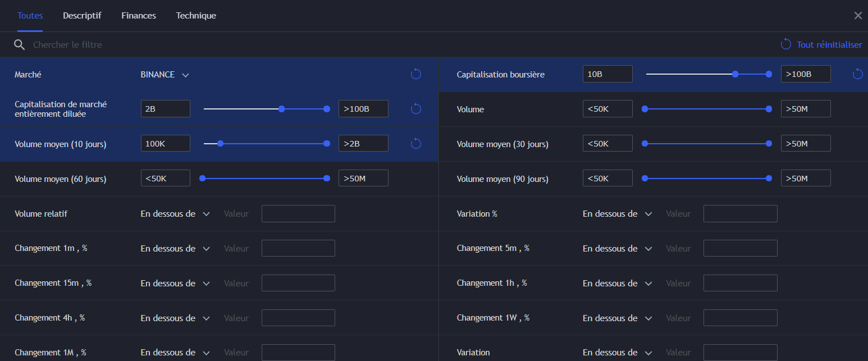Viewport: 868px width, 361px height.
Task: Open the Descriptif tab
Action: pyautogui.click(x=82, y=16)
